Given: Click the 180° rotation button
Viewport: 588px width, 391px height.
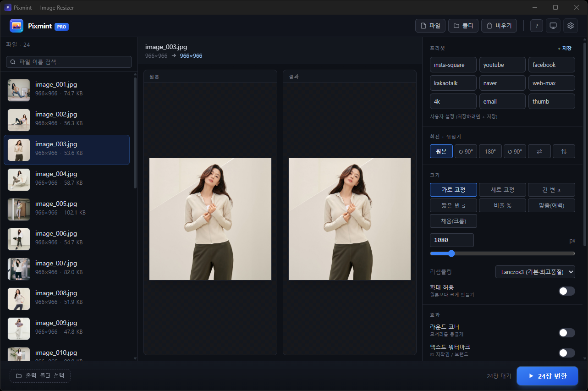Looking at the screenshot, I should [490, 151].
